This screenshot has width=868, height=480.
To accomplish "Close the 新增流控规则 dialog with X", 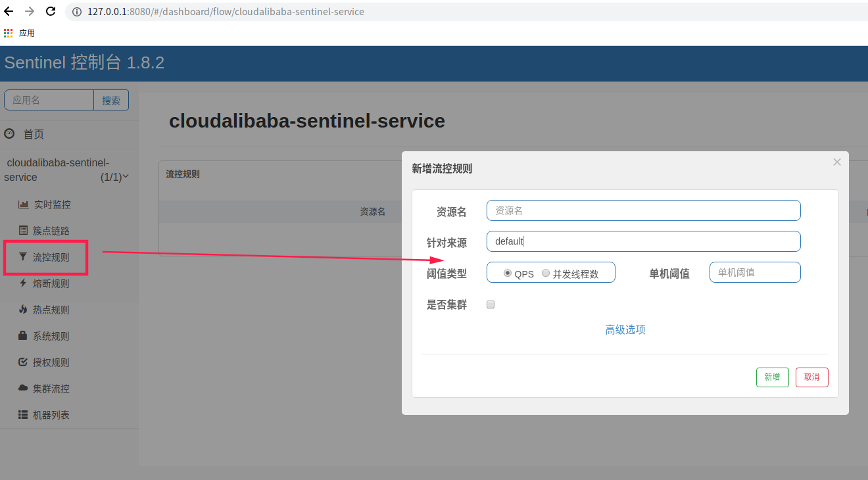I will (x=837, y=162).
